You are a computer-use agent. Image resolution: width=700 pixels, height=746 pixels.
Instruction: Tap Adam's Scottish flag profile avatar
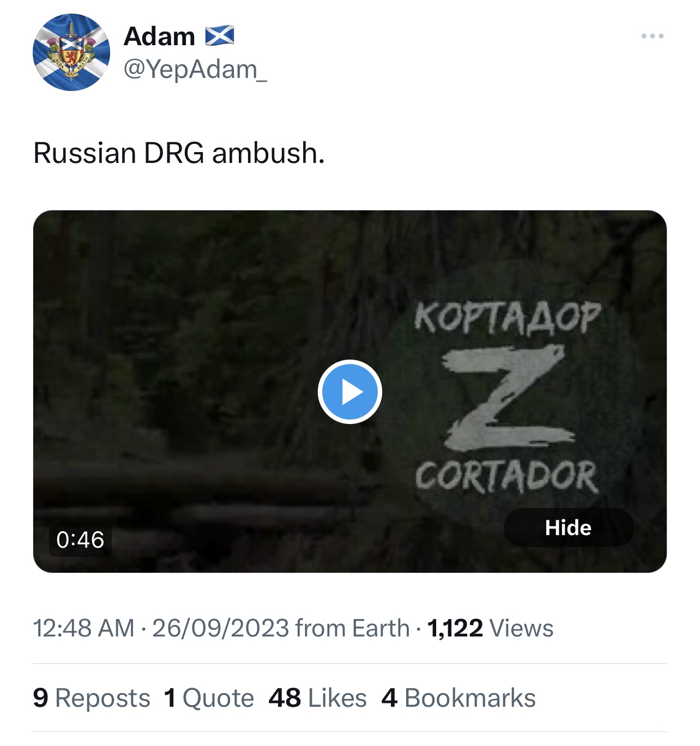pos(71,52)
